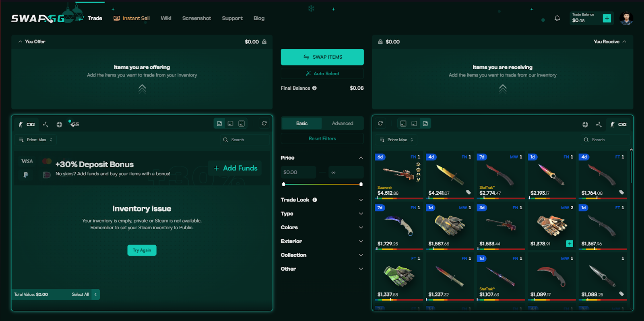
Task: Click the minimum price slider handle
Action: [x=284, y=184]
